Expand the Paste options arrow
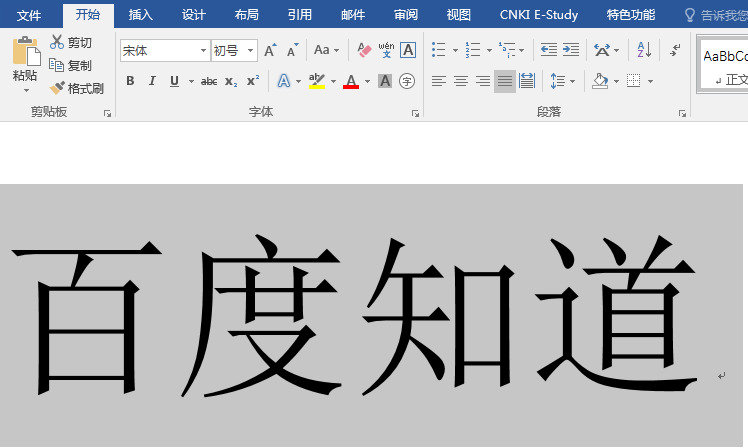748x448 pixels. 26,90
